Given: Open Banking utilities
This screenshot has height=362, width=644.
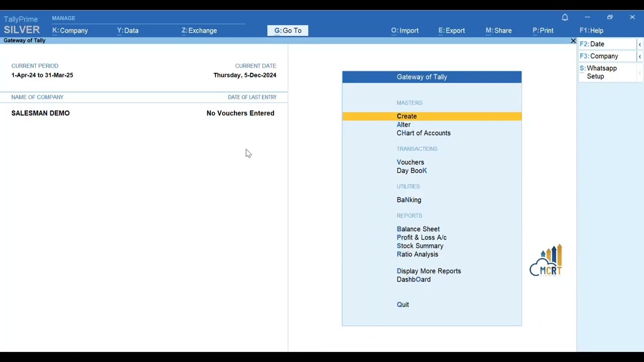Looking at the screenshot, I should pyautogui.click(x=409, y=200).
